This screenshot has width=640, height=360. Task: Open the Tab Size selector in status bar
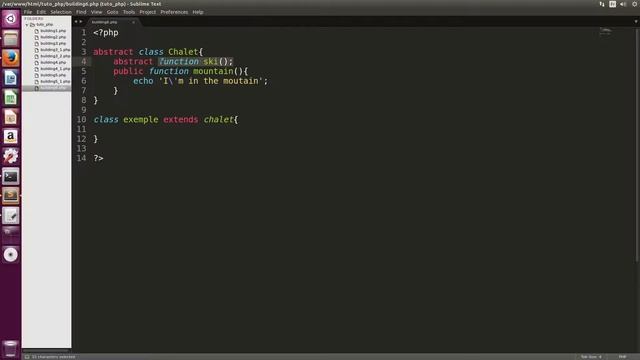(591, 357)
